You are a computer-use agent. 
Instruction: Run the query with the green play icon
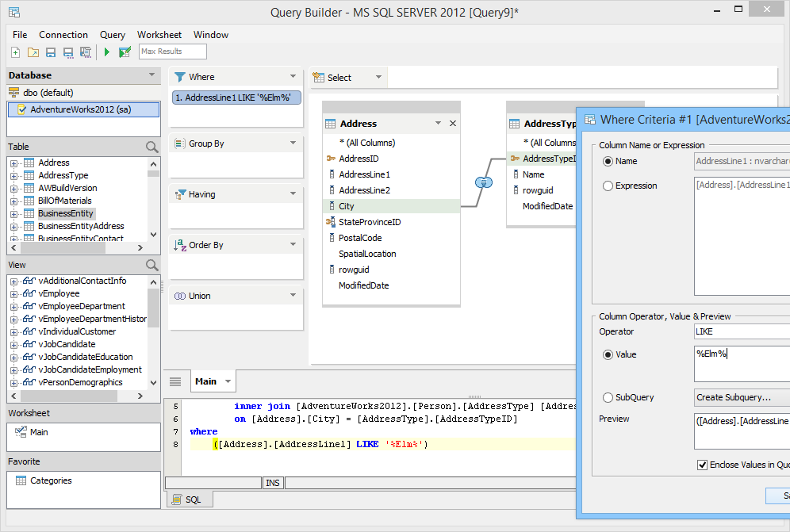pyautogui.click(x=106, y=52)
